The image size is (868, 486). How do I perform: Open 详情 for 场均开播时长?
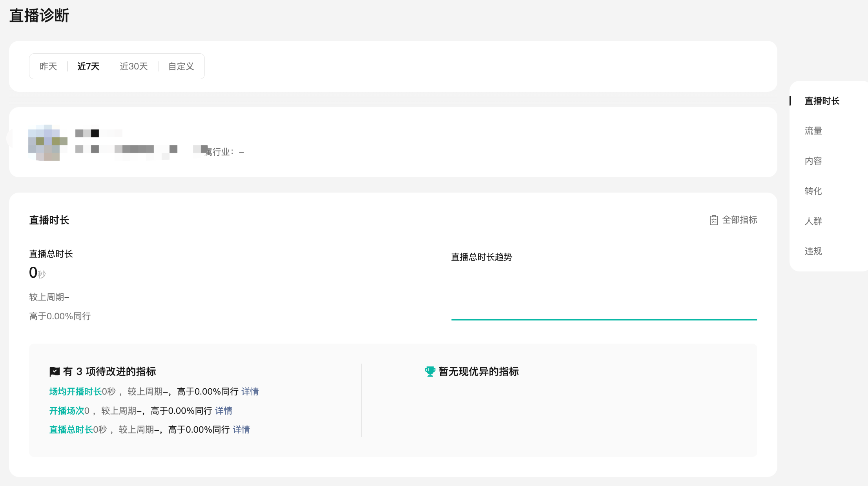pos(250,391)
